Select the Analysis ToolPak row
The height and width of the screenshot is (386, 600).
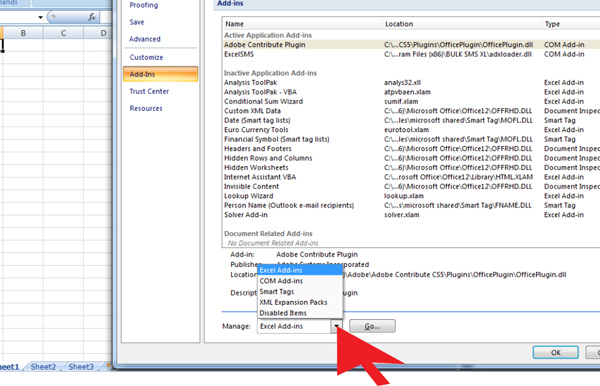(411, 83)
